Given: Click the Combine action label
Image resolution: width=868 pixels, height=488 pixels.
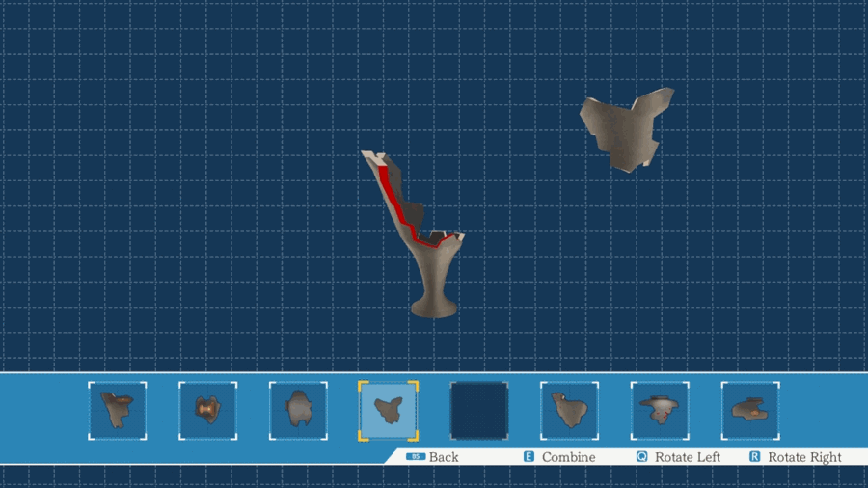Looking at the screenshot, I should pos(568,457).
